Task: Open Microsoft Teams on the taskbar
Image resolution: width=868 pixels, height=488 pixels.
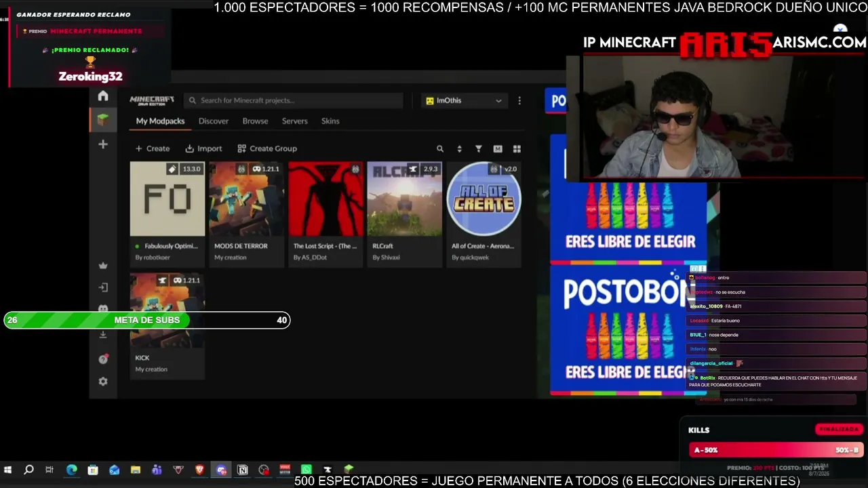Action: [x=157, y=470]
